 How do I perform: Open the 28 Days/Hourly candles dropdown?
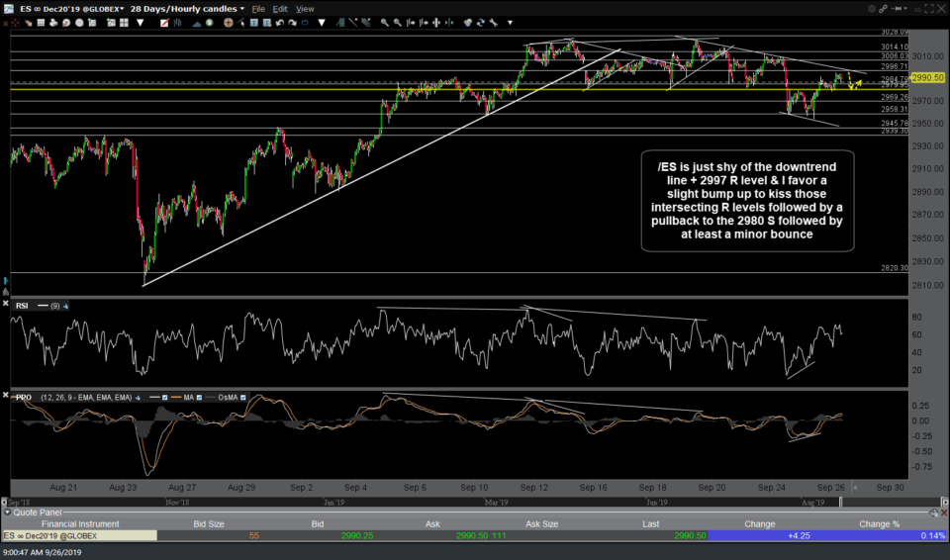click(242, 9)
